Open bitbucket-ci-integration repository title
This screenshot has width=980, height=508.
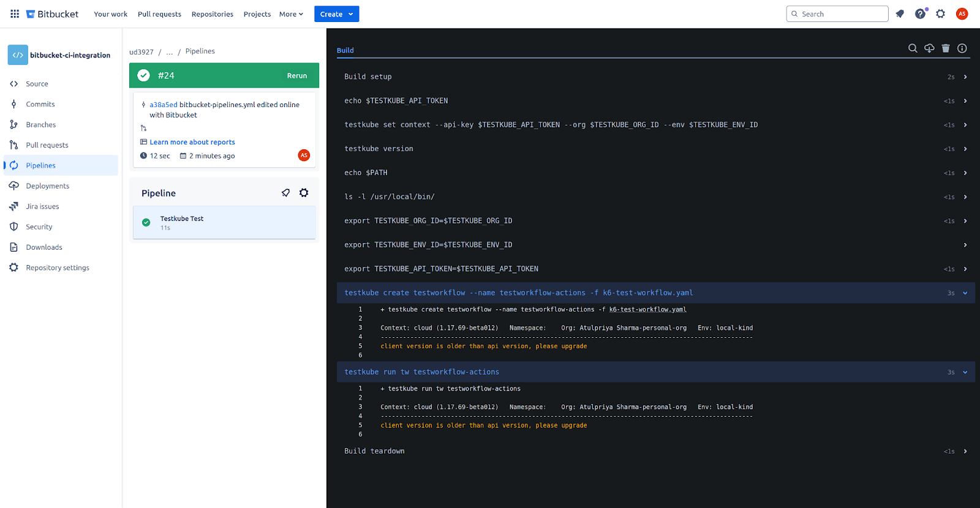coord(70,55)
